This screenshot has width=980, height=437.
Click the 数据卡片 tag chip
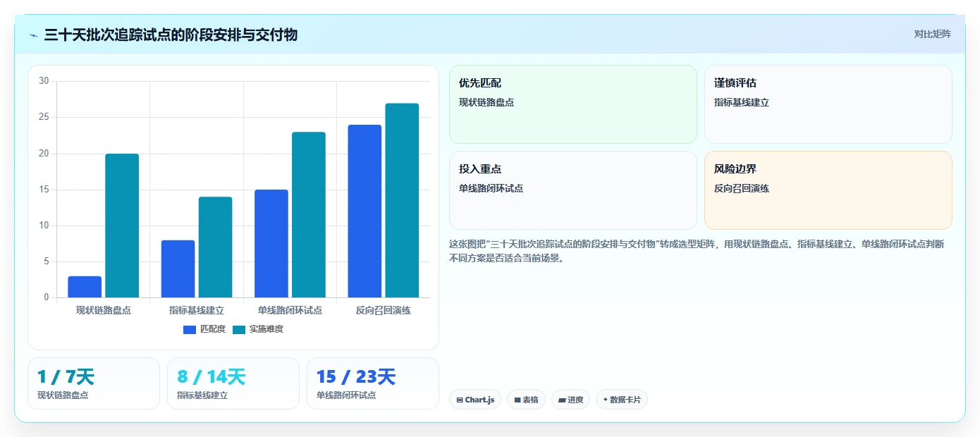click(622, 400)
